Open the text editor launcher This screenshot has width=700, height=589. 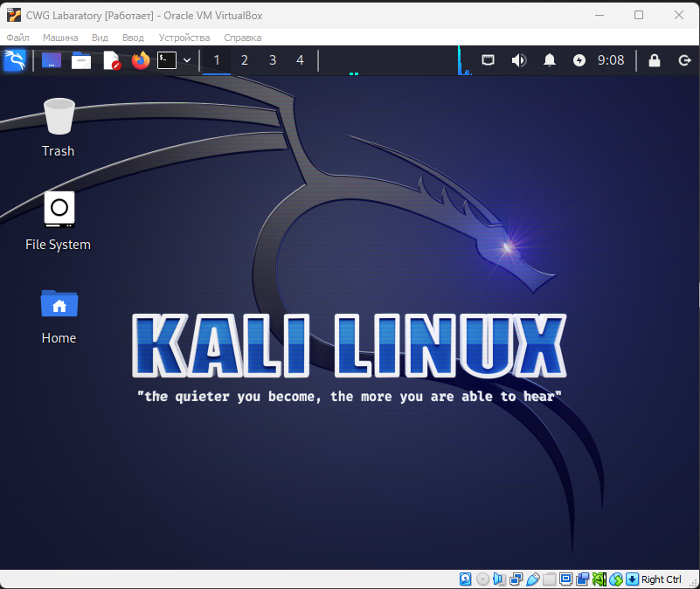[x=111, y=60]
